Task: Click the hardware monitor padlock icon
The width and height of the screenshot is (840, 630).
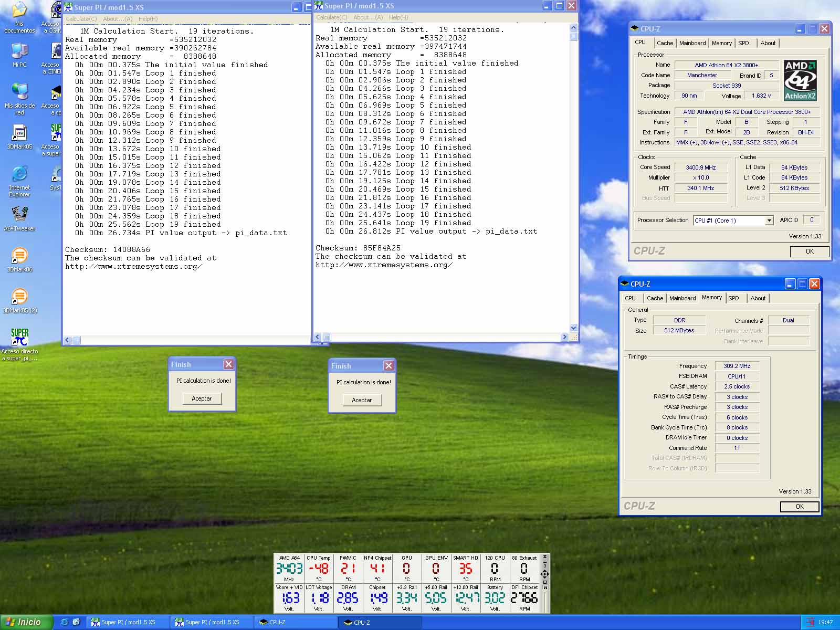Action: [545, 587]
